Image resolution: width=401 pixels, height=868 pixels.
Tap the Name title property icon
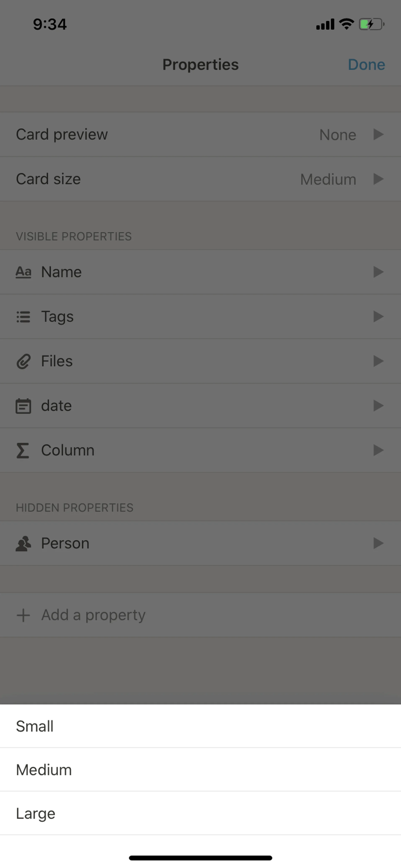tap(23, 272)
